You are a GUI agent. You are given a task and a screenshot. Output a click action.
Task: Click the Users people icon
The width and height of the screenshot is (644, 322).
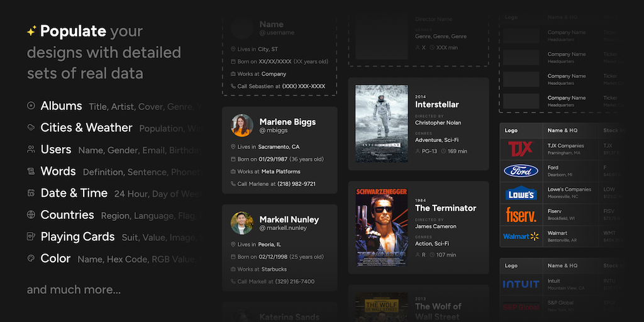(31, 150)
